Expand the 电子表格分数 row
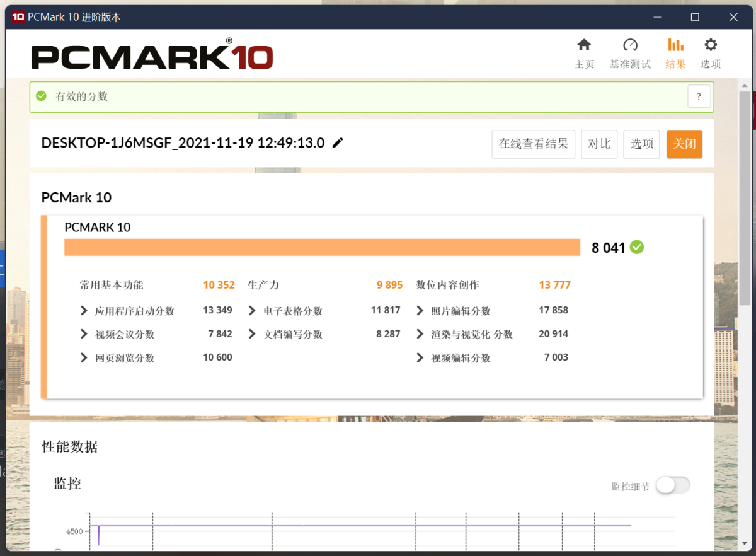Screen dimensions: 756x556 click(x=252, y=311)
